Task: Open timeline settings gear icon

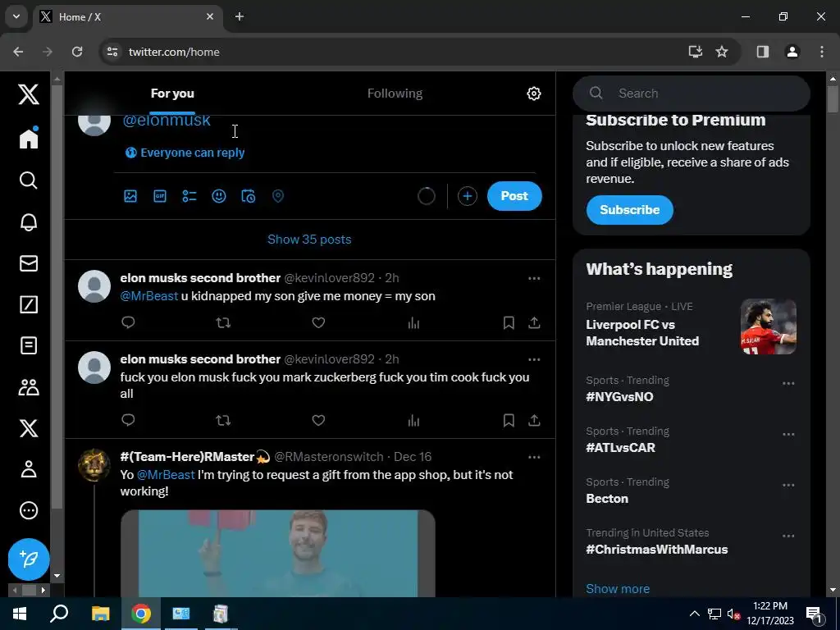Action: (533, 94)
